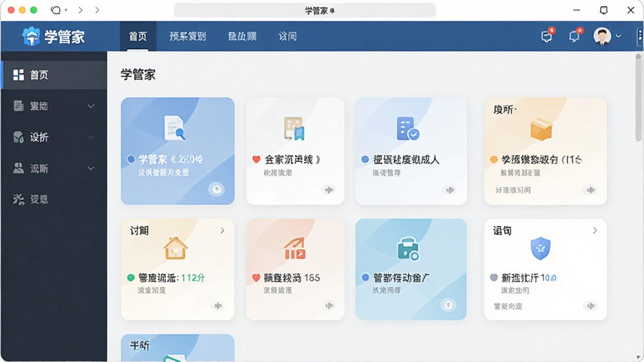This screenshot has width=644, height=362.
Task: Click small arrow on the orange box card
Action: pyautogui.click(x=591, y=190)
